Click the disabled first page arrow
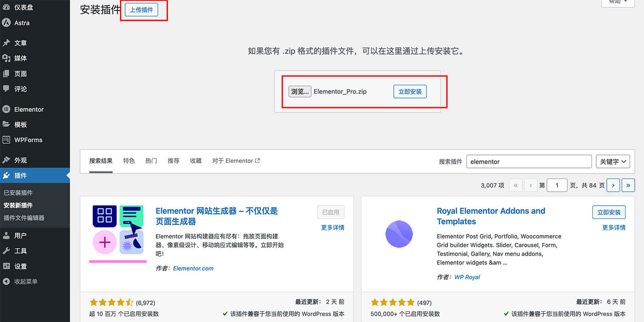 (x=516, y=185)
